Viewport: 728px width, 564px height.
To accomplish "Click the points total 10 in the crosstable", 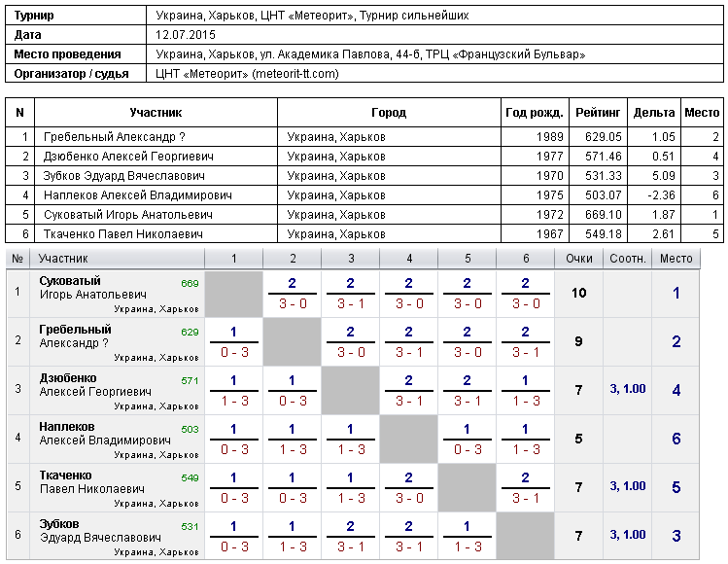I will pyautogui.click(x=579, y=293).
